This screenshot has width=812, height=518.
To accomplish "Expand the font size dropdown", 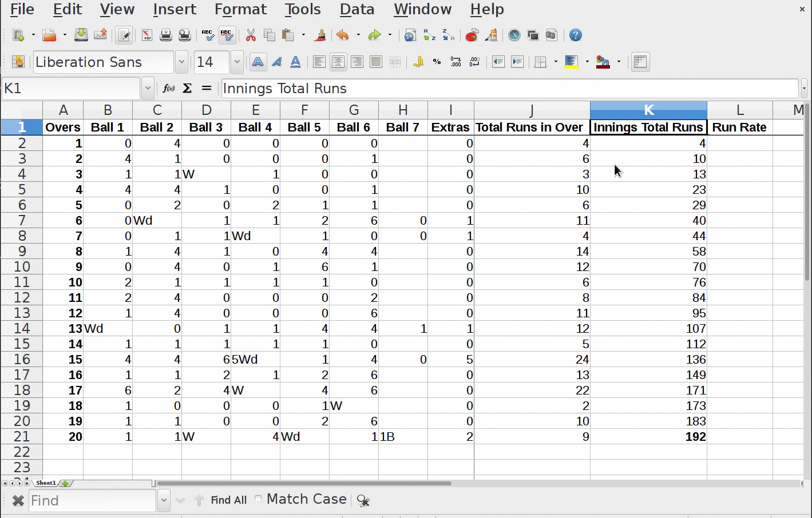I will [237, 62].
